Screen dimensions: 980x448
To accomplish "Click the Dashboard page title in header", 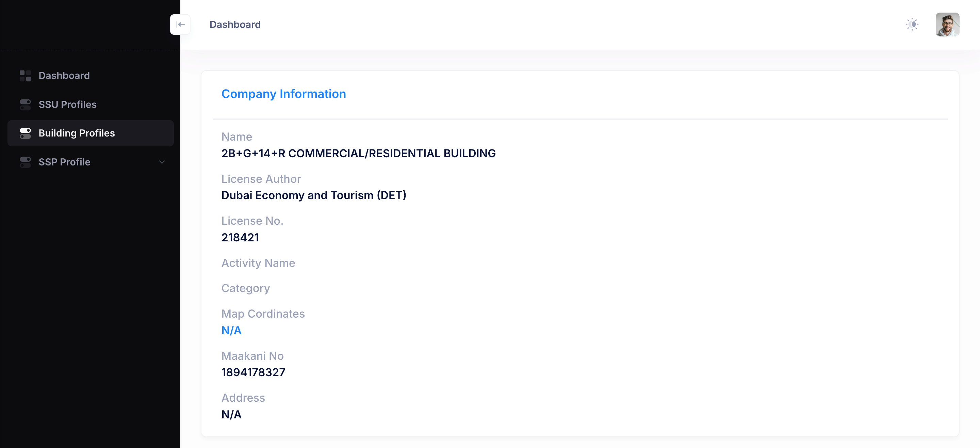I will pos(235,25).
